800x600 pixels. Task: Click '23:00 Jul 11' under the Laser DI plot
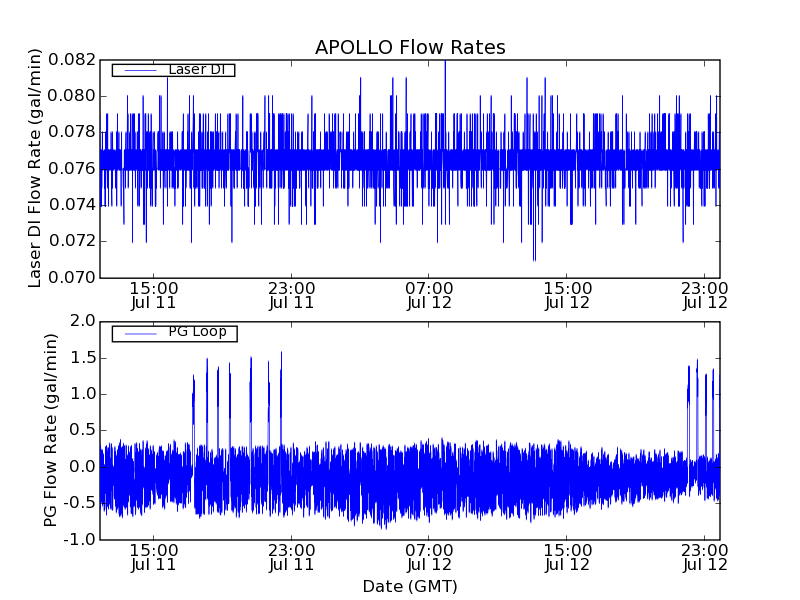[x=291, y=295]
